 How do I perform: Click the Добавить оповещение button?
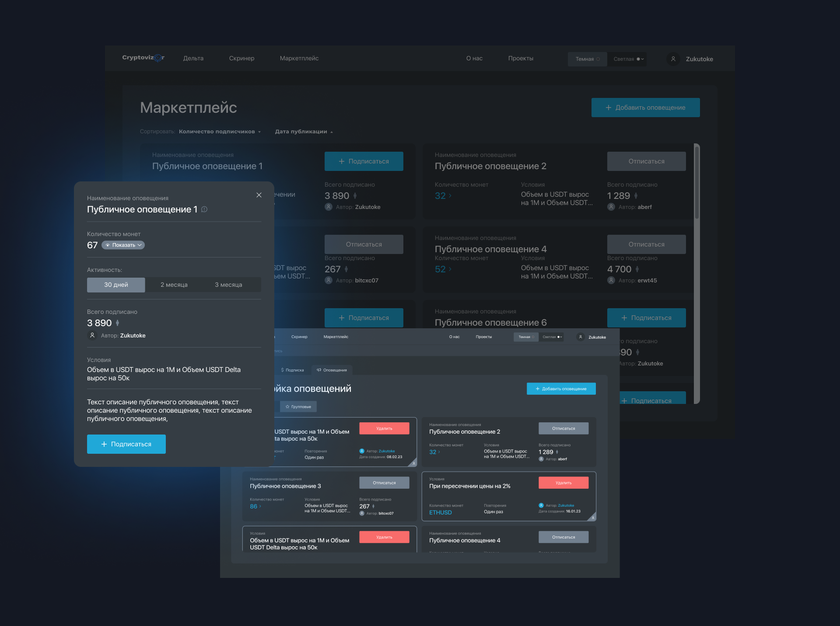[x=645, y=107]
